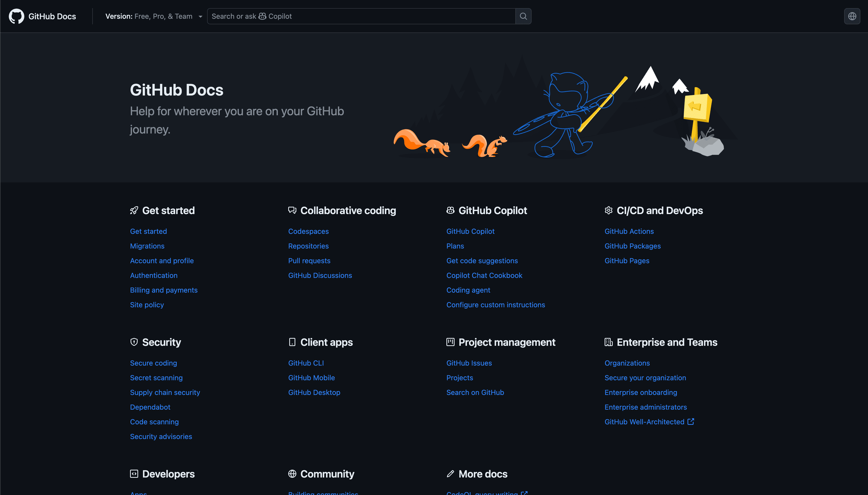The image size is (868, 495).
Task: Go to Codespaces documentation
Action: [308, 231]
